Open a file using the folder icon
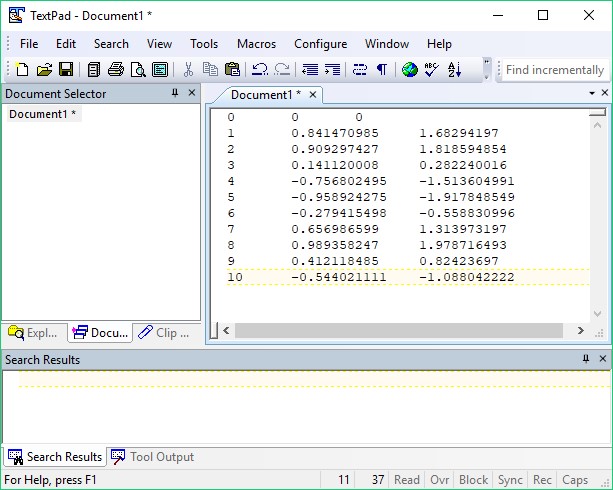Image resolution: width=613 pixels, height=490 pixels. (x=44, y=70)
